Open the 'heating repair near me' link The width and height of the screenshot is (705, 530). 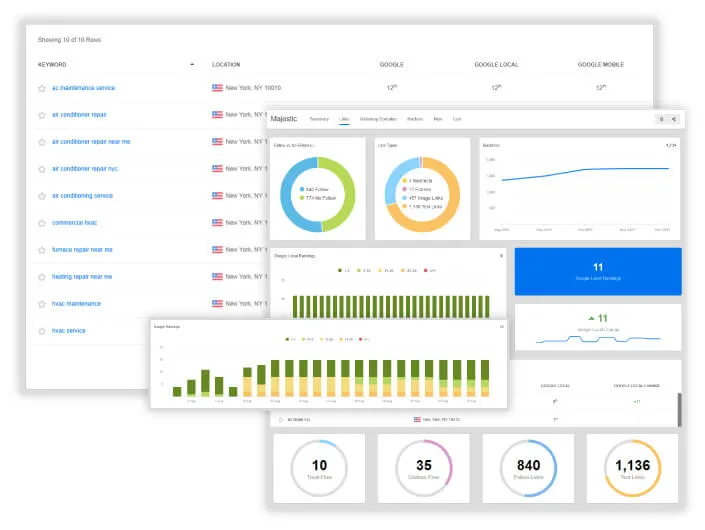tap(82, 277)
